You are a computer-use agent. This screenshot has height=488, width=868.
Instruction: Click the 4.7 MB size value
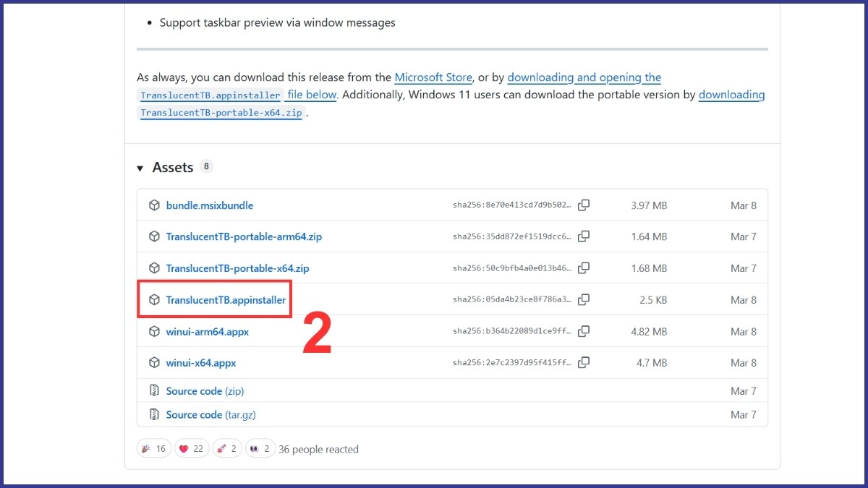(x=652, y=363)
